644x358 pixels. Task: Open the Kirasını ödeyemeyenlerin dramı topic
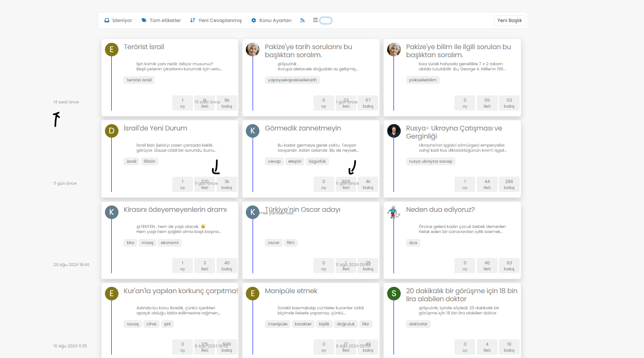pyautogui.click(x=175, y=210)
